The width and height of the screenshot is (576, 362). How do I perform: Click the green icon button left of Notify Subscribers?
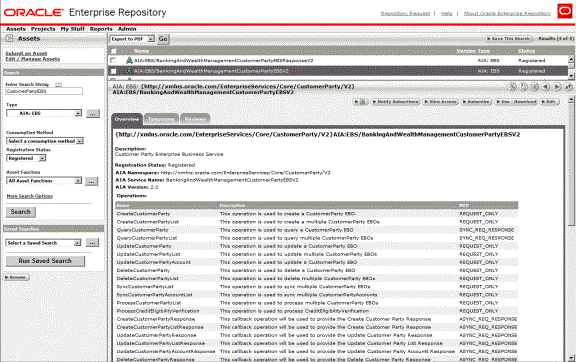361,102
